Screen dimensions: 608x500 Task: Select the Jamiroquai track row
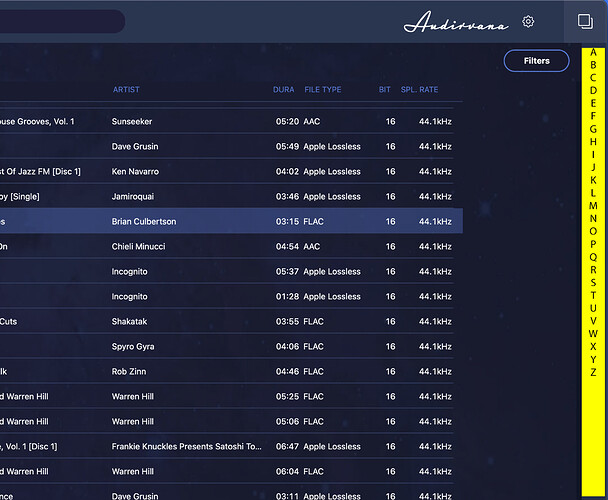(x=226, y=196)
